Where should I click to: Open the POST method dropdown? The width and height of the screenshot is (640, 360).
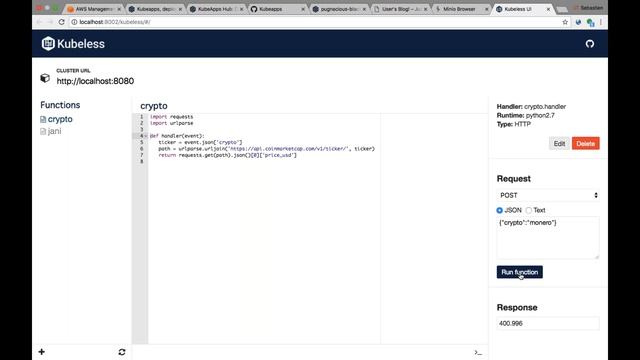548,196
